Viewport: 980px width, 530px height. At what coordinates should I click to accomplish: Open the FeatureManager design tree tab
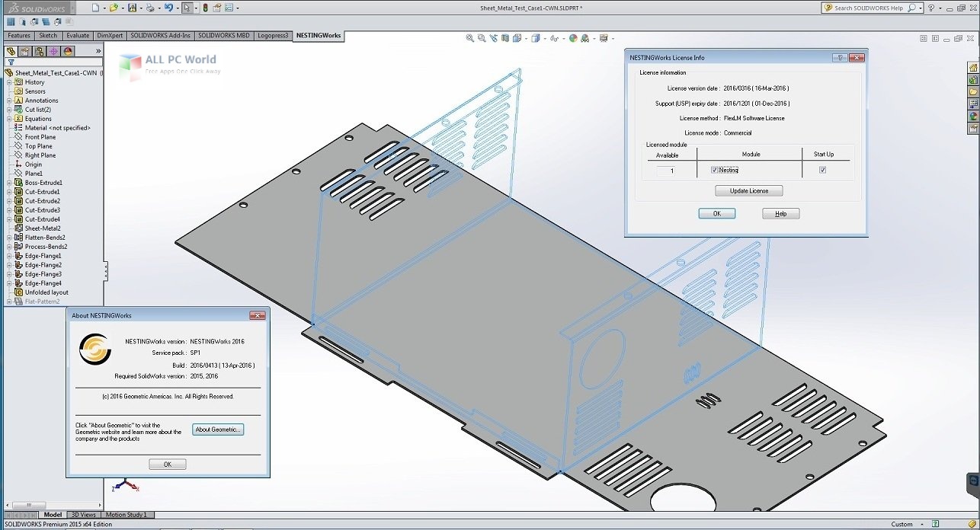point(11,51)
